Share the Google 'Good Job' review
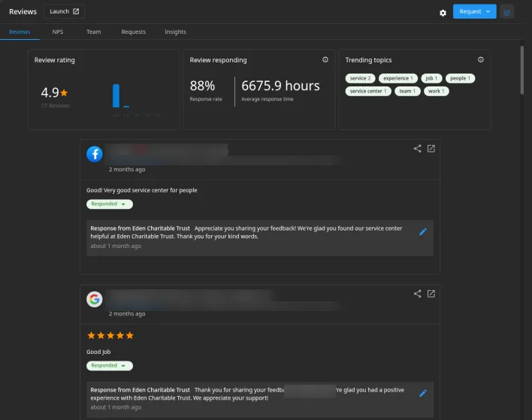 point(417,294)
